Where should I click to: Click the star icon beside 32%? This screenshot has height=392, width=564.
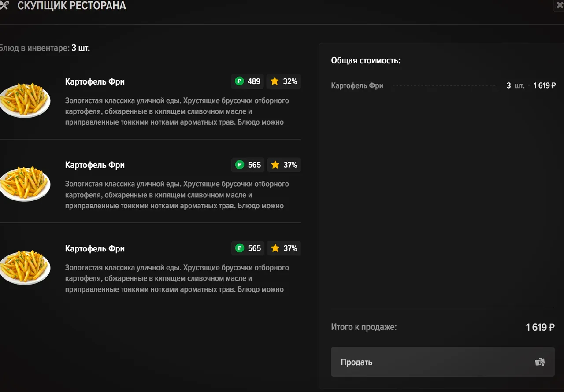[275, 81]
